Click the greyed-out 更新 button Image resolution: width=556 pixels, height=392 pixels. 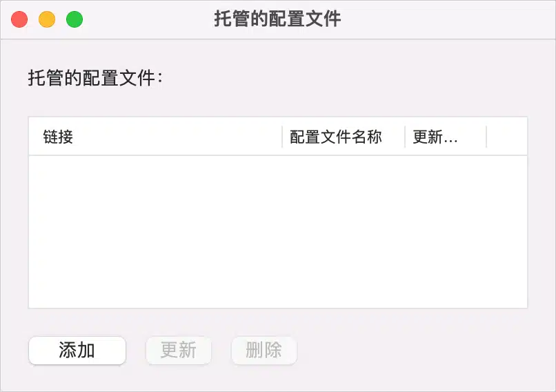coord(179,351)
